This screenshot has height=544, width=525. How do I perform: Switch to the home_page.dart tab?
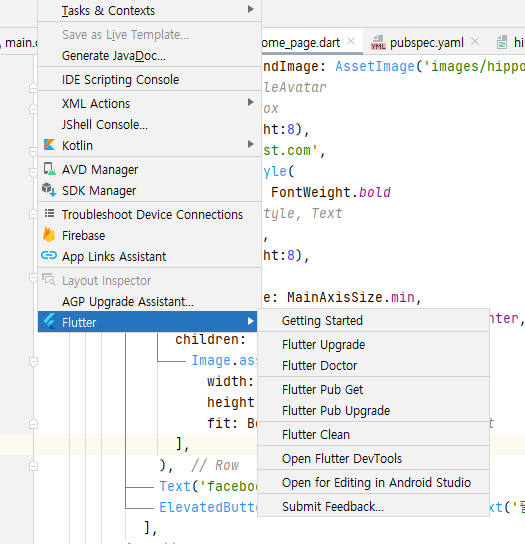click(311, 42)
